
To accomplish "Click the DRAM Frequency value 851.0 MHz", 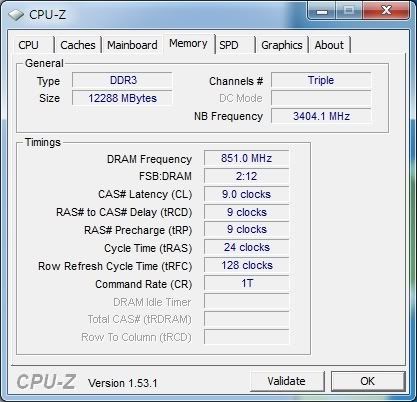I will pyautogui.click(x=246, y=158).
